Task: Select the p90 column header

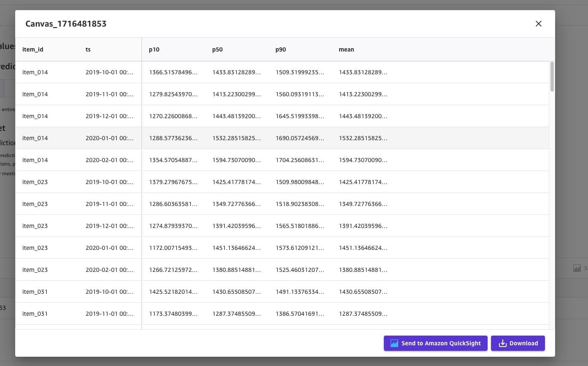Action: (x=281, y=49)
